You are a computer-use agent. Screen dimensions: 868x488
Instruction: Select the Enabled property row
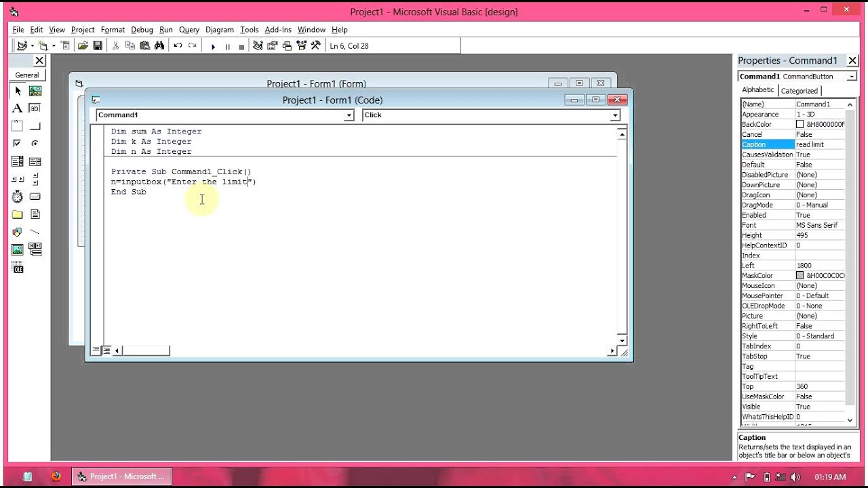[x=793, y=215]
